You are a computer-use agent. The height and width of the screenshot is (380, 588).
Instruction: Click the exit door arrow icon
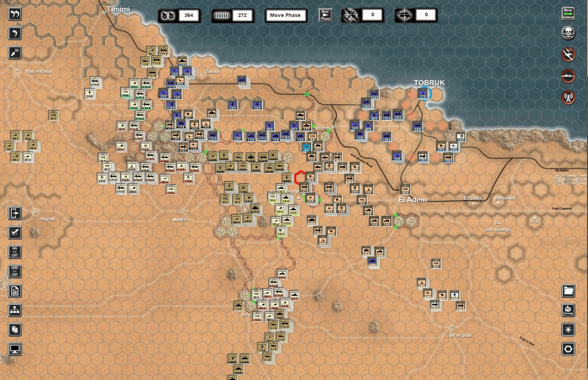click(x=15, y=213)
